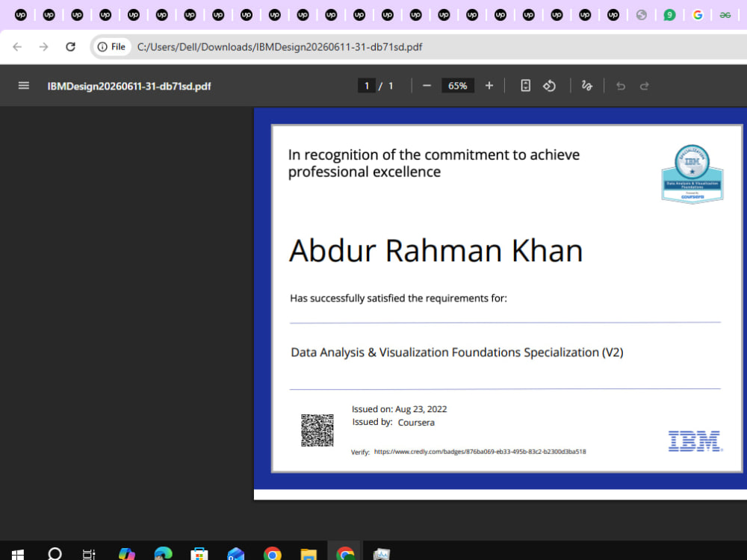Click the PDF file name in viewer toolbar
Viewport: 747px width, 560px height.
coord(129,86)
